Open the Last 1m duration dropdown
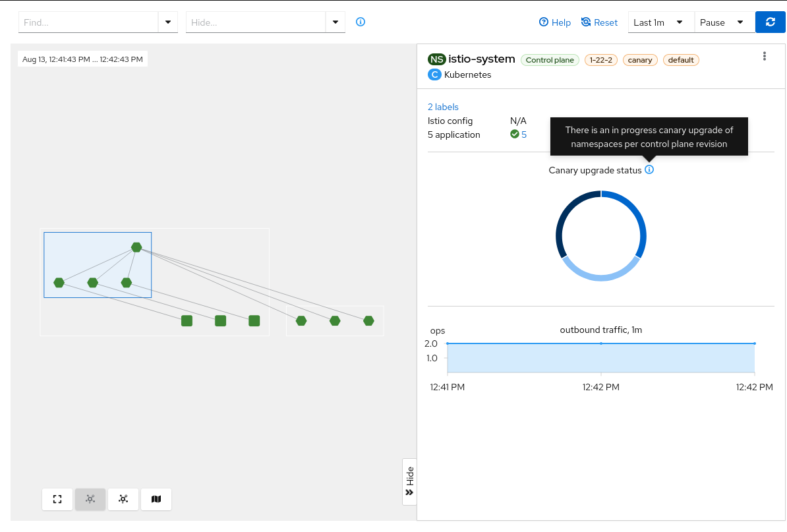The height and width of the screenshot is (532, 787). [x=661, y=22]
